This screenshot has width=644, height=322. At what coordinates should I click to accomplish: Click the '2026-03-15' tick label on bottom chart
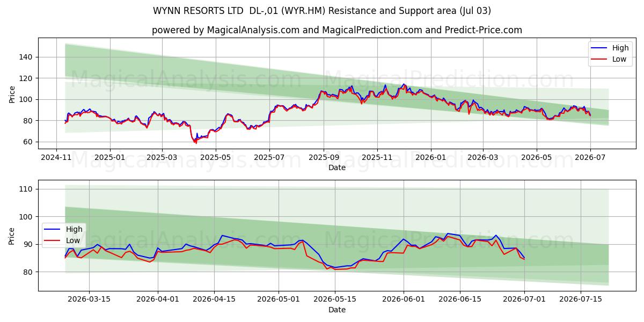tap(89, 300)
